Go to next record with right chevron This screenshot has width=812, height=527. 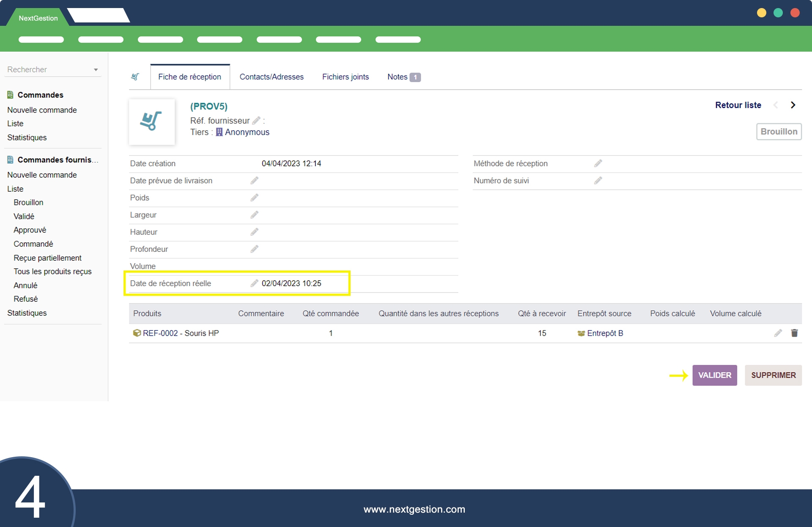point(793,105)
